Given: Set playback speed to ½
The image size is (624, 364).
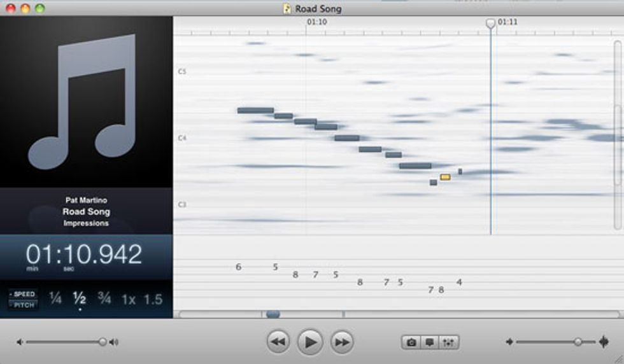Looking at the screenshot, I should [x=80, y=298].
